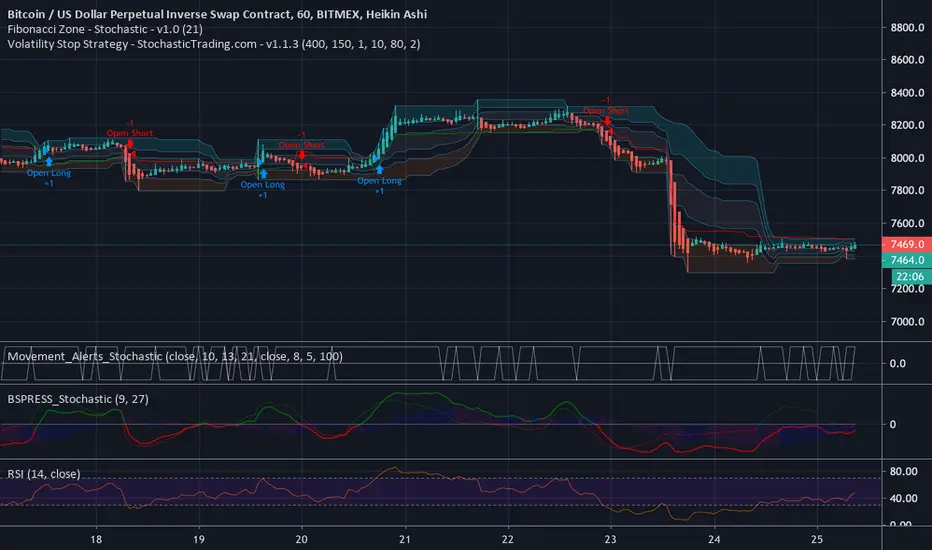This screenshot has width=932, height=550.
Task: Open the Bitcoin / US Dollar chart title
Action: tap(217, 14)
